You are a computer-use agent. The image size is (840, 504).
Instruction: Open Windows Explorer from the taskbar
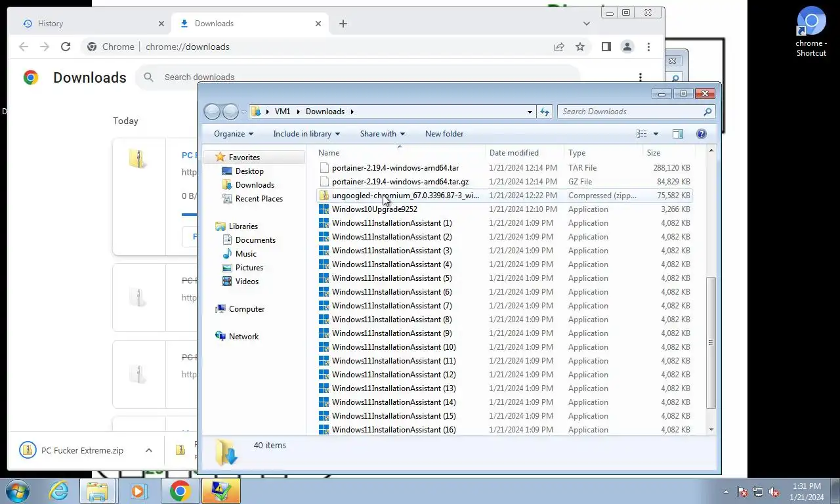tap(98, 491)
